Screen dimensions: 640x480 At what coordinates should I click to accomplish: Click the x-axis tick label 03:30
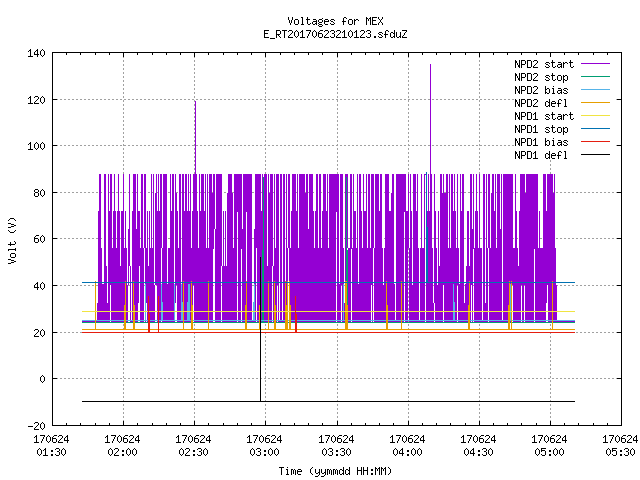click(x=336, y=452)
